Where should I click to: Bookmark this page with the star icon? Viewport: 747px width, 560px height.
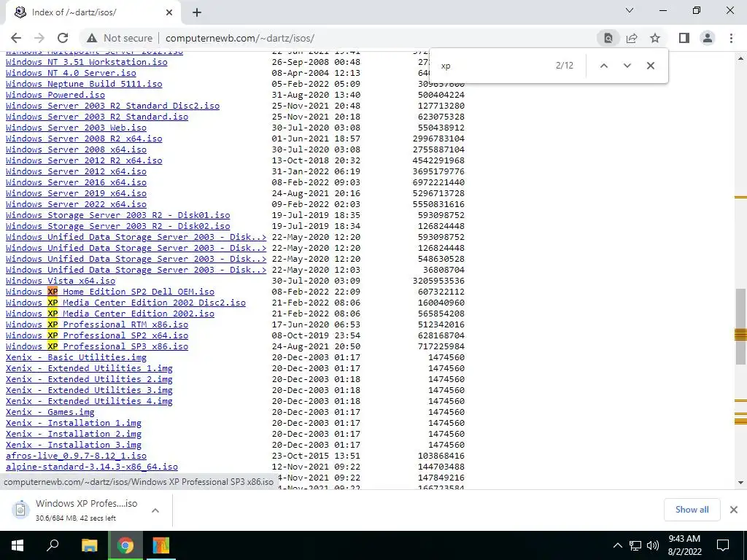(x=655, y=38)
